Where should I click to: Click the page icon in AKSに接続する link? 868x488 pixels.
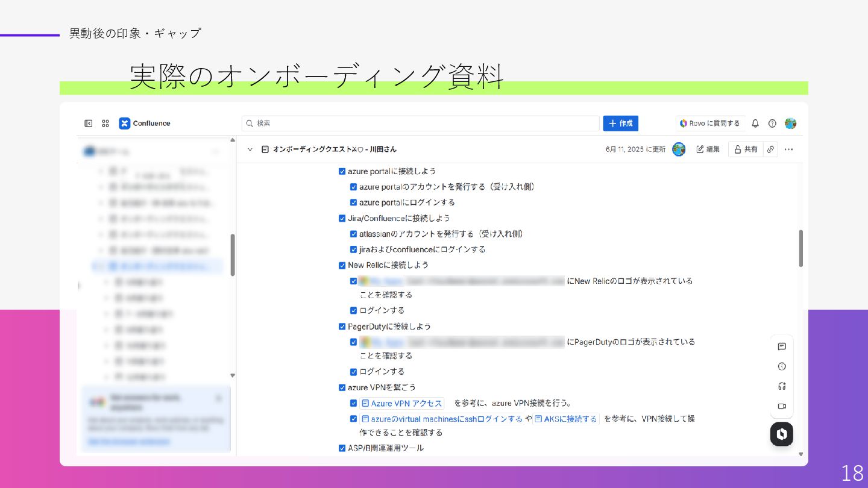[538, 419]
